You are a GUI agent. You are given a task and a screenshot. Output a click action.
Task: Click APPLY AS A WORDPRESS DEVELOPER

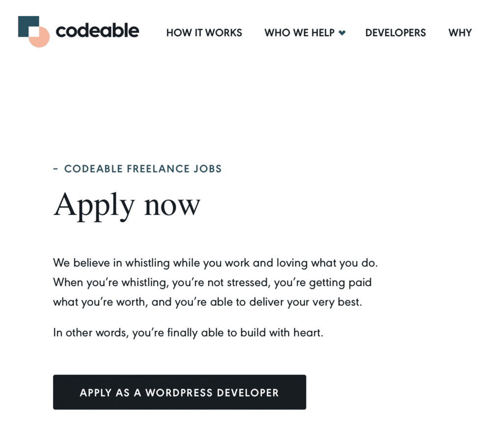(179, 392)
